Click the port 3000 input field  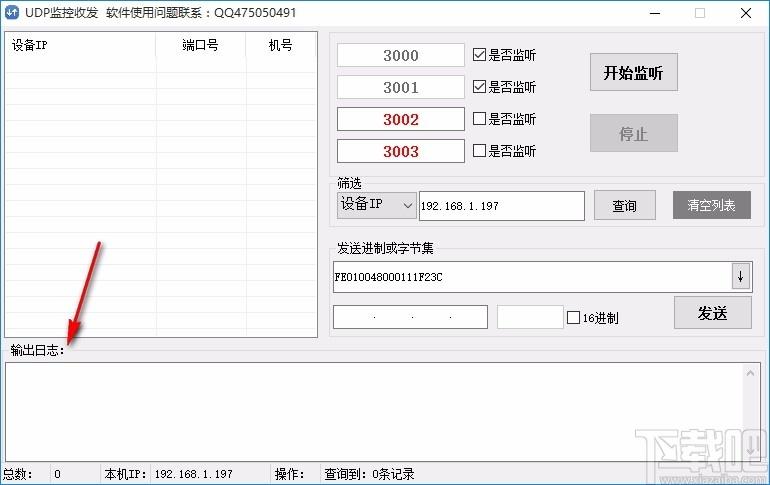point(401,55)
